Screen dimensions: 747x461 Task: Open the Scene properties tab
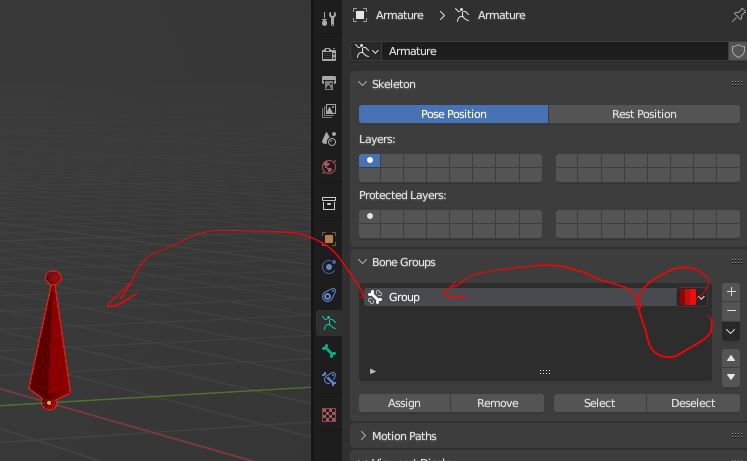point(329,139)
